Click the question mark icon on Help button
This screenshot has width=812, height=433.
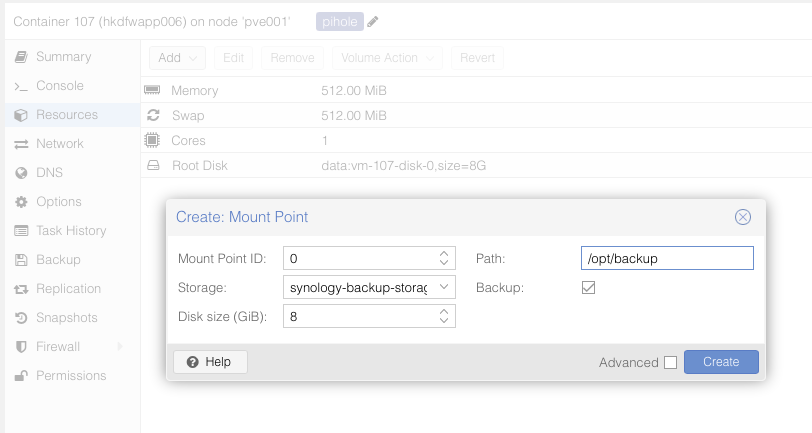[193, 362]
